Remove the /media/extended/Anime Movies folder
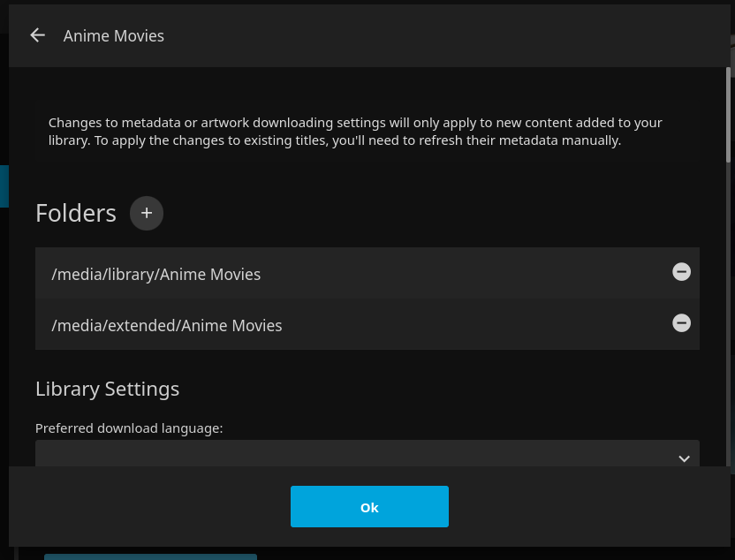Viewport: 735px width, 560px height. 681,323
